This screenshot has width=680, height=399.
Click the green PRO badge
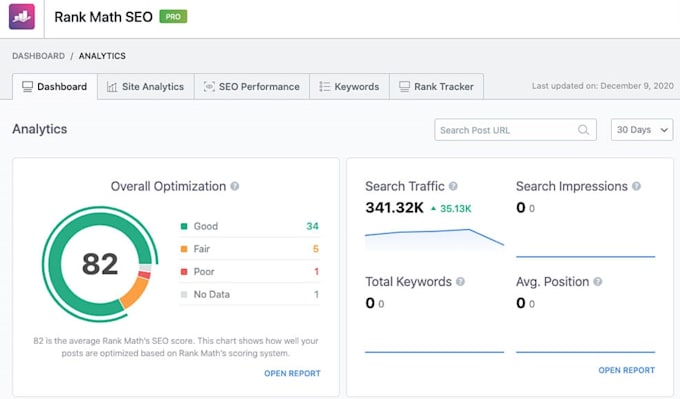[173, 16]
